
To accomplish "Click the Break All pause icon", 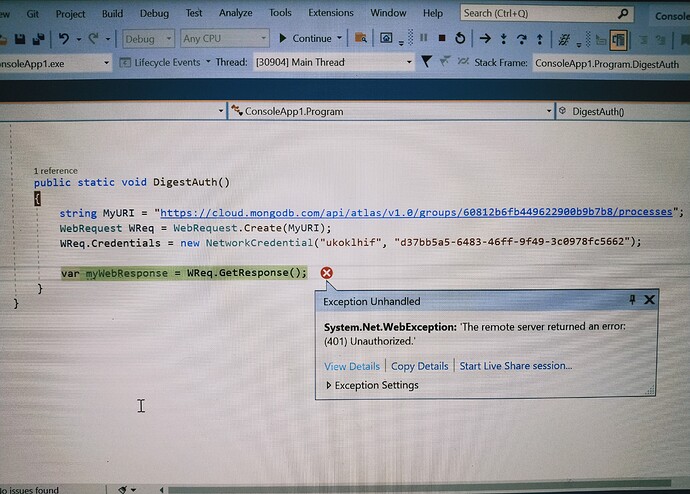I will tap(423, 38).
